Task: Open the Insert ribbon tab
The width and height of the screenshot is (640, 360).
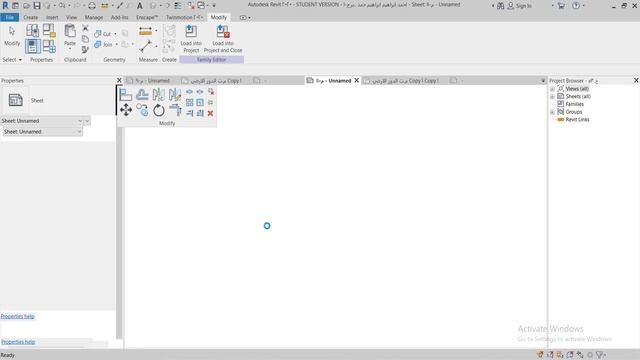Action: pyautogui.click(x=52, y=18)
